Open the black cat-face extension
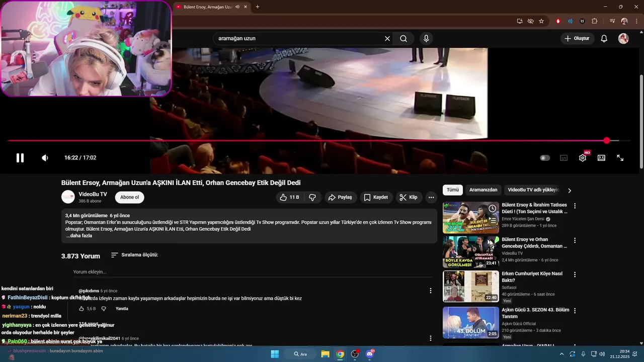The height and width of the screenshot is (362, 644). click(582, 21)
